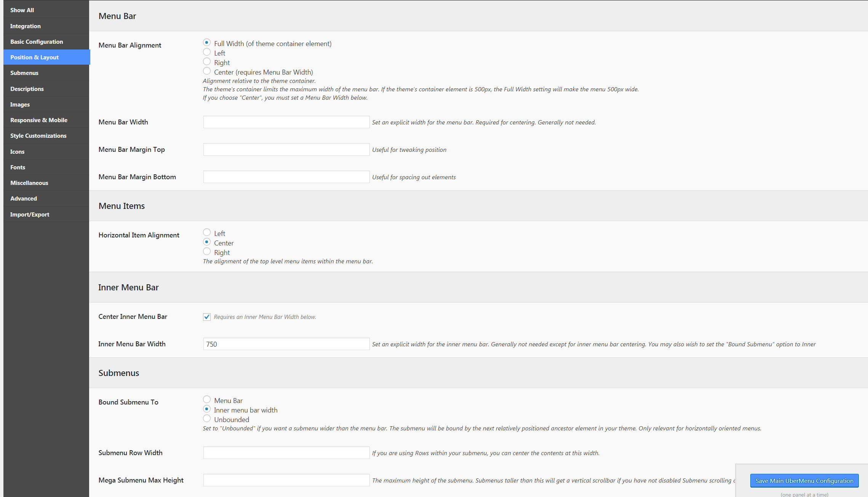Click Inner Menu Bar Width input
Image resolution: width=868 pixels, height=497 pixels.
[x=286, y=344]
